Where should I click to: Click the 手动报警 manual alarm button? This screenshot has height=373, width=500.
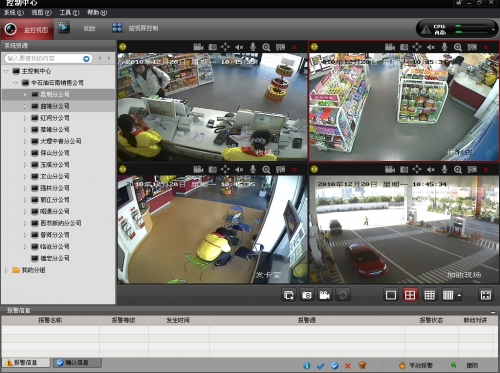tap(416, 365)
